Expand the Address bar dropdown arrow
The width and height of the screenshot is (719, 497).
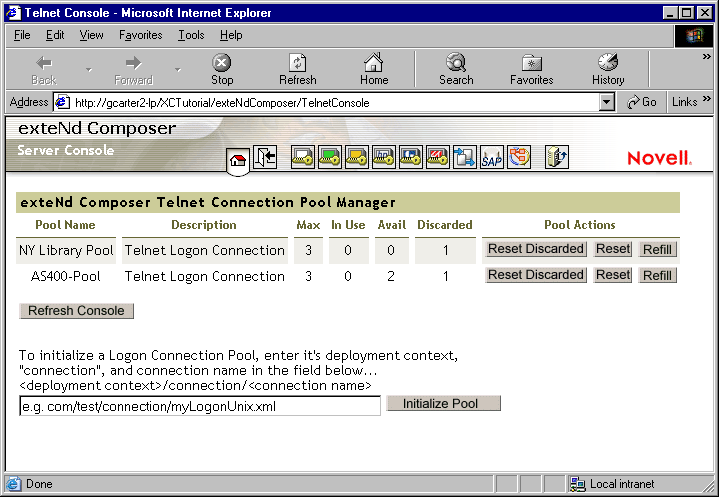tap(607, 102)
